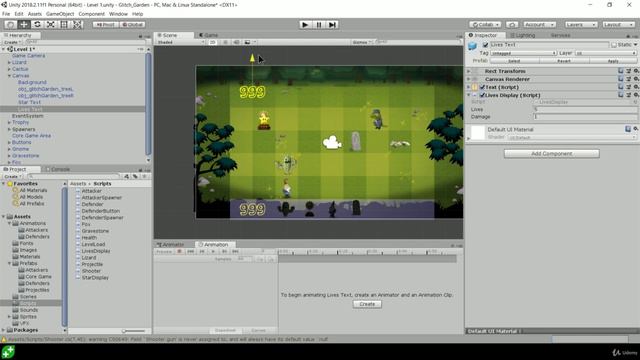Click the prefab Select button
640x360 pixels.
[514, 61]
